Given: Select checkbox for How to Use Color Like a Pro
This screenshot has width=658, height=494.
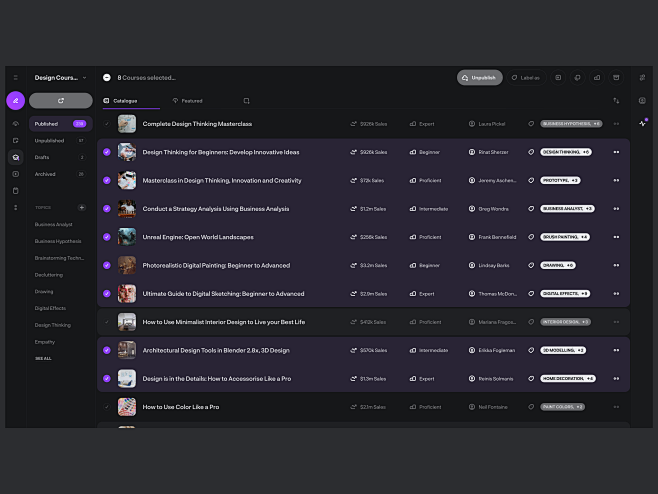Looking at the screenshot, I should point(107,407).
